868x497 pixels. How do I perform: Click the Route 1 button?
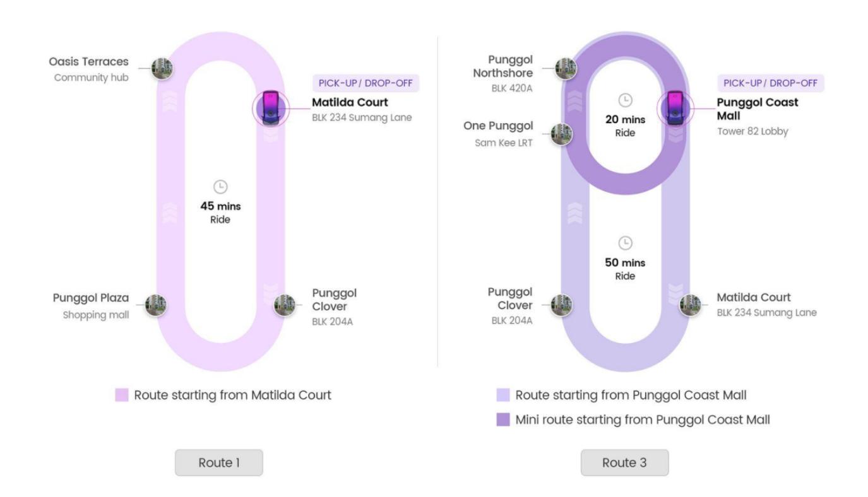point(218,463)
